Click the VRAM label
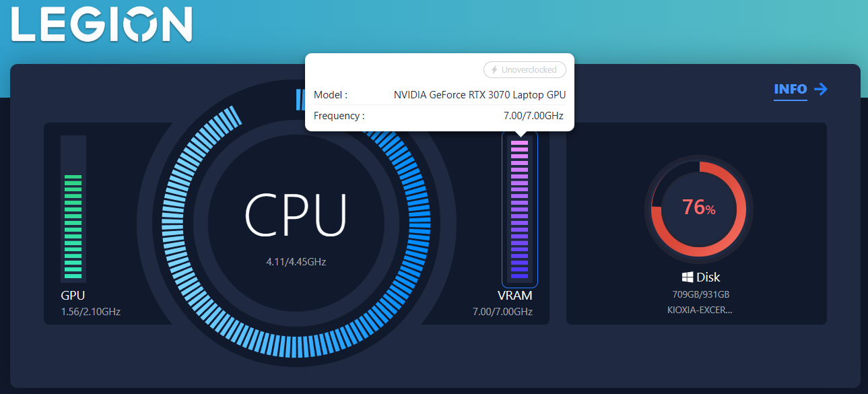The image size is (868, 394). pyautogui.click(x=514, y=296)
